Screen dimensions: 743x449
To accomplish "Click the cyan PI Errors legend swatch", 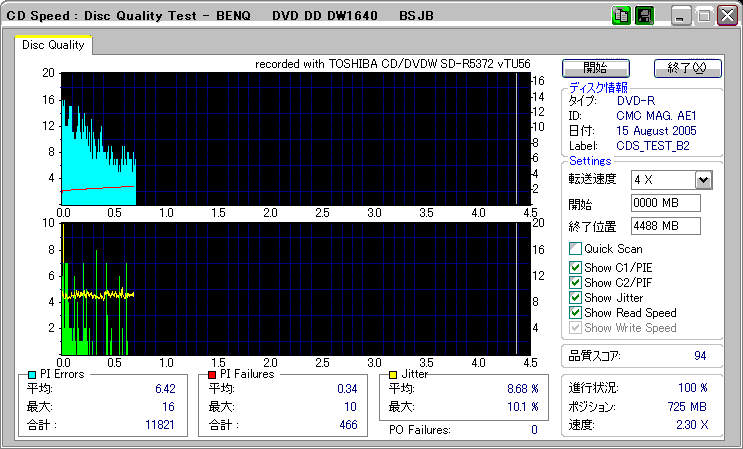I will (32, 375).
